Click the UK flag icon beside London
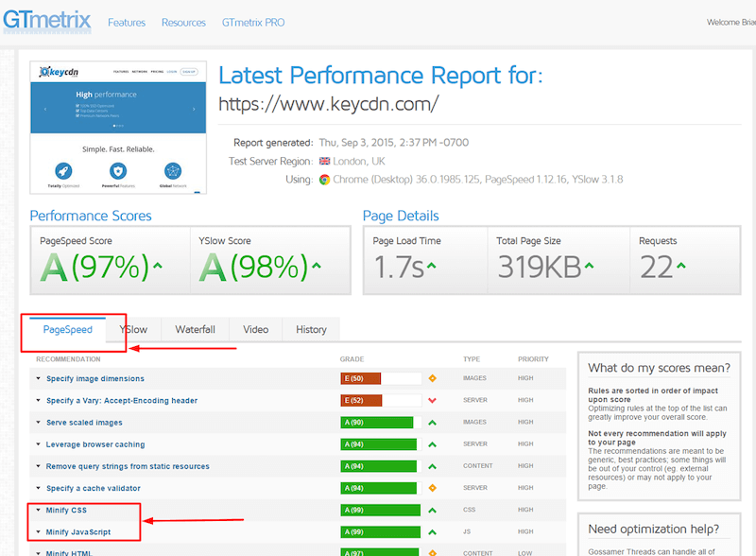The image size is (756, 556). [x=324, y=161]
